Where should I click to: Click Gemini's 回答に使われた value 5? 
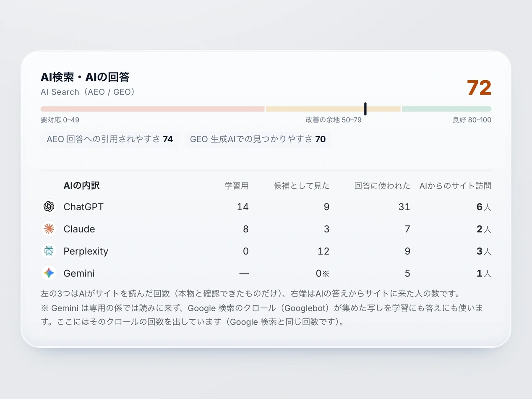407,274
